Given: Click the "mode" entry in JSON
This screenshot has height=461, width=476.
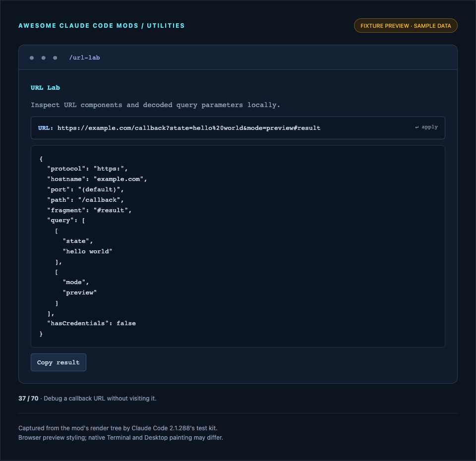Looking at the screenshot, I should coord(76,282).
